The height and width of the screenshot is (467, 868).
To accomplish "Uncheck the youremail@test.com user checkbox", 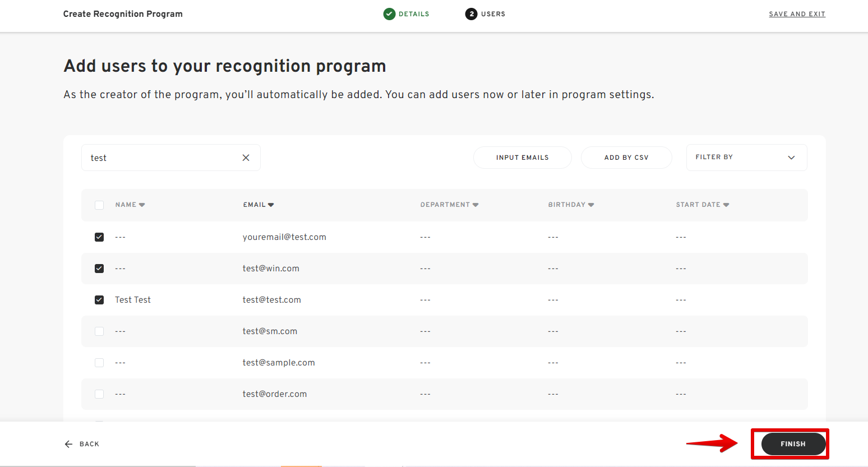I will tap(99, 237).
